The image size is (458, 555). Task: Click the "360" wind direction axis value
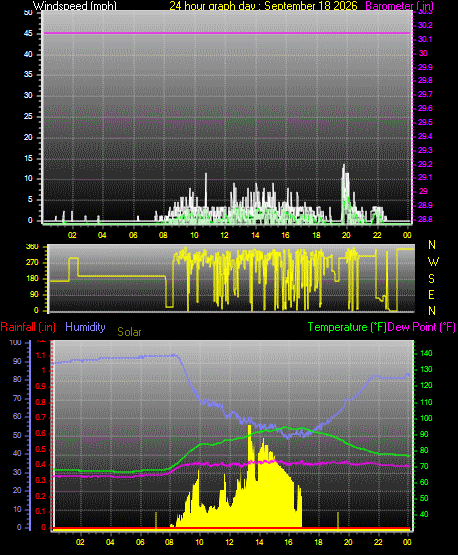point(32,247)
